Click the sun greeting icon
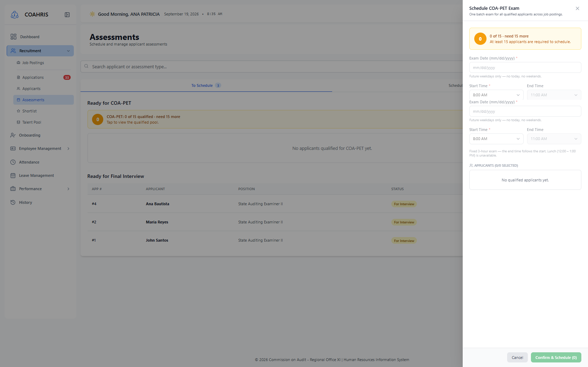 tap(92, 14)
